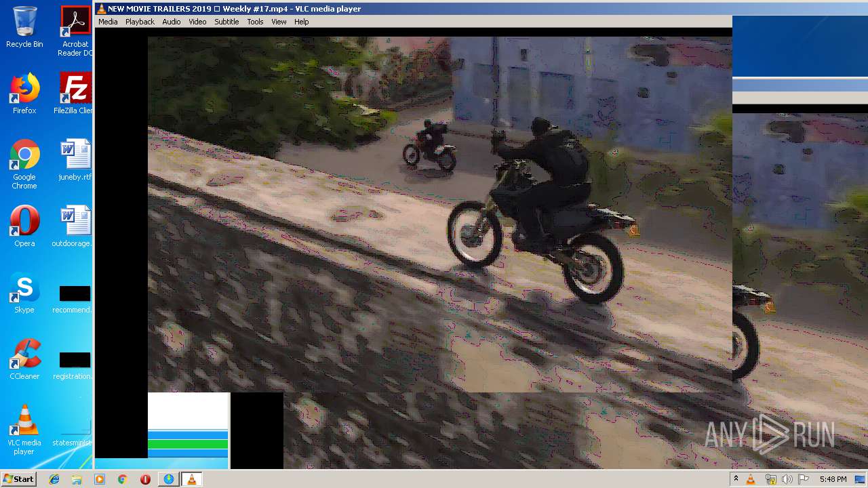Select the VLC media player desktop shortcut
Screen dimensions: 868x488
(x=24, y=430)
